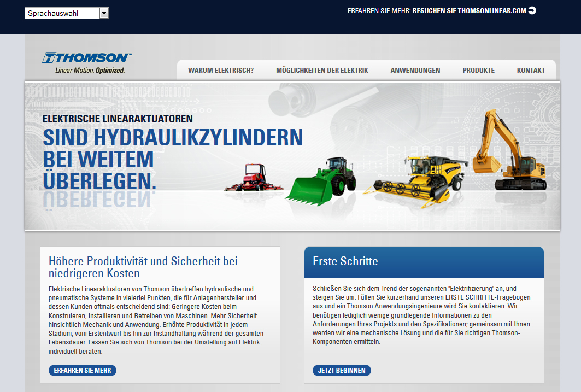Click the Sprachauswahl dropdown arrow button
Viewport: 581px width, 392px height.
[x=104, y=13]
